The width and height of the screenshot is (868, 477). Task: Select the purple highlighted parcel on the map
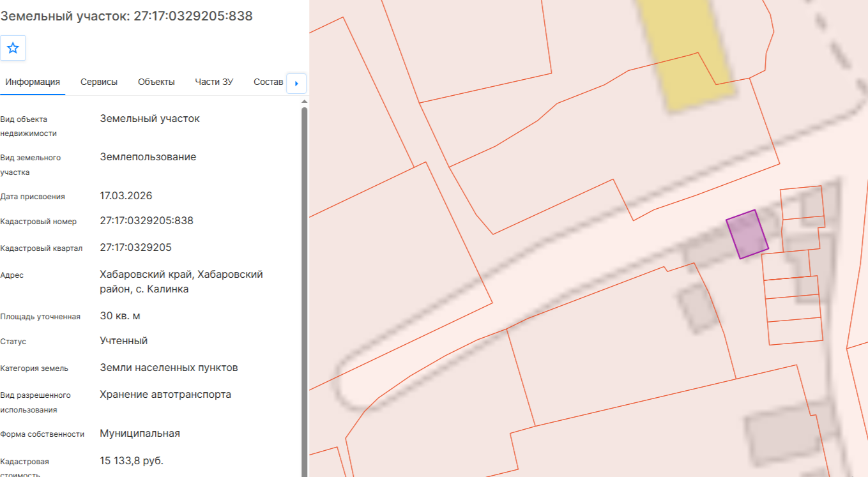(x=747, y=234)
